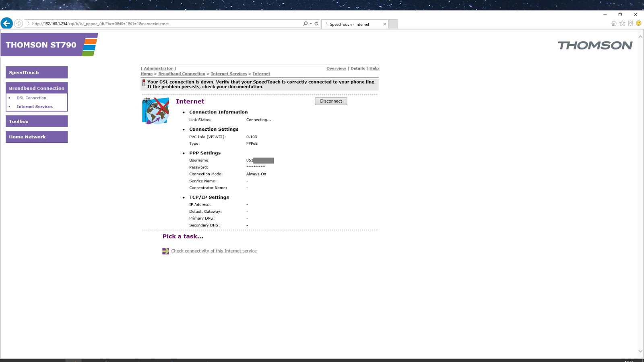Click the browser Back arrow
644x362 pixels.
6,23
